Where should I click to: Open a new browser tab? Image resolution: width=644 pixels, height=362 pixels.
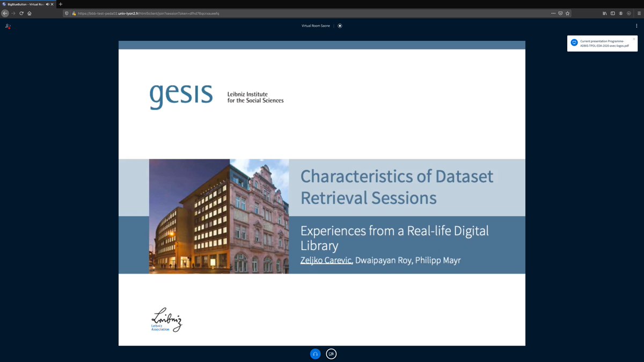[60, 4]
